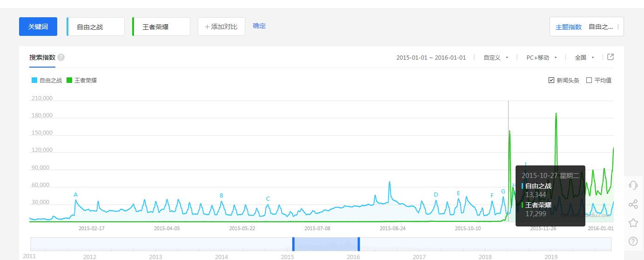Viewport: 644px width, 260px height.
Task: Click the 添加对比 button
Action: (x=221, y=27)
